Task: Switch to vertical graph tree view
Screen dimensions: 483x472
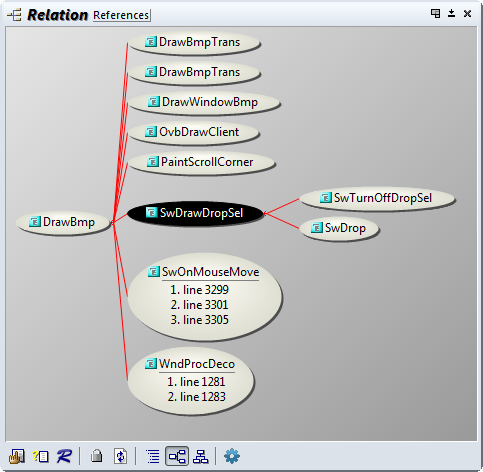Action: tap(201, 456)
